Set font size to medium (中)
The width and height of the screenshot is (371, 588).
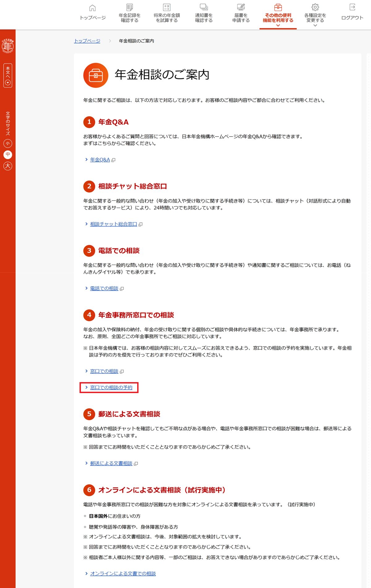pyautogui.click(x=8, y=154)
